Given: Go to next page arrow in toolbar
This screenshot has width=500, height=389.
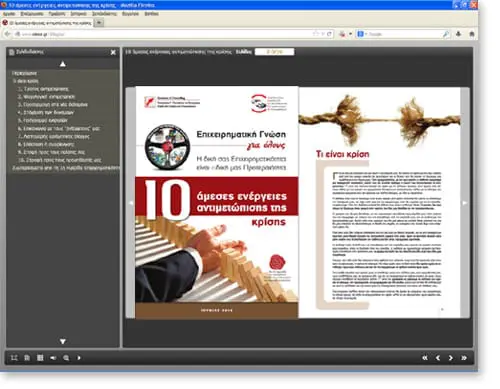Looking at the screenshot, I should coord(451,358).
